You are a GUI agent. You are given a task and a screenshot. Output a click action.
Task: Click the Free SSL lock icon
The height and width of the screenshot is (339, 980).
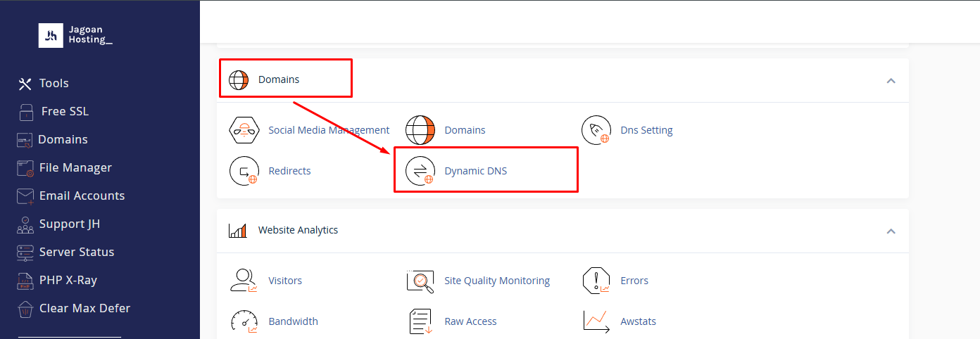point(26,112)
